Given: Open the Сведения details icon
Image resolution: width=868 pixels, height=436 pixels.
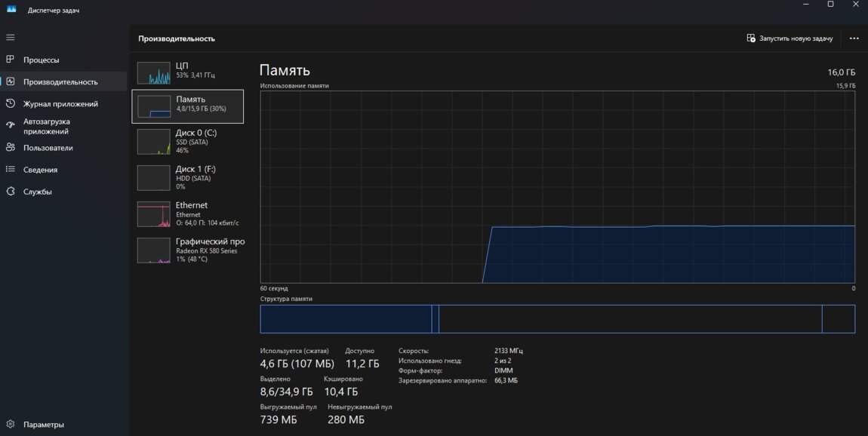Looking at the screenshot, I should pyautogui.click(x=10, y=170).
